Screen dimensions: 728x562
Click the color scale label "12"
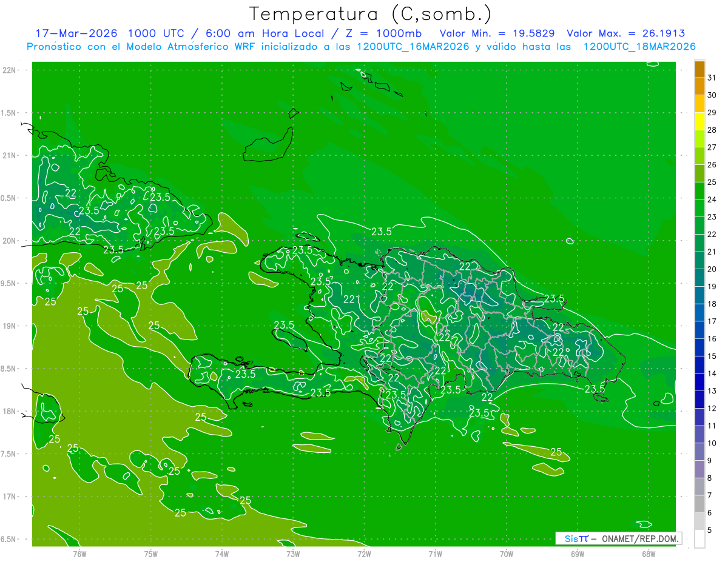712,409
